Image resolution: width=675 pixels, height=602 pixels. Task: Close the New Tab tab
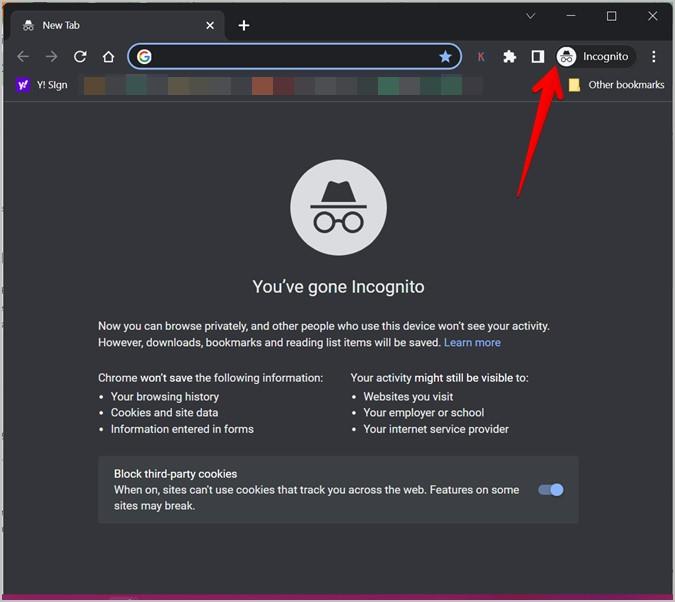tap(210, 25)
